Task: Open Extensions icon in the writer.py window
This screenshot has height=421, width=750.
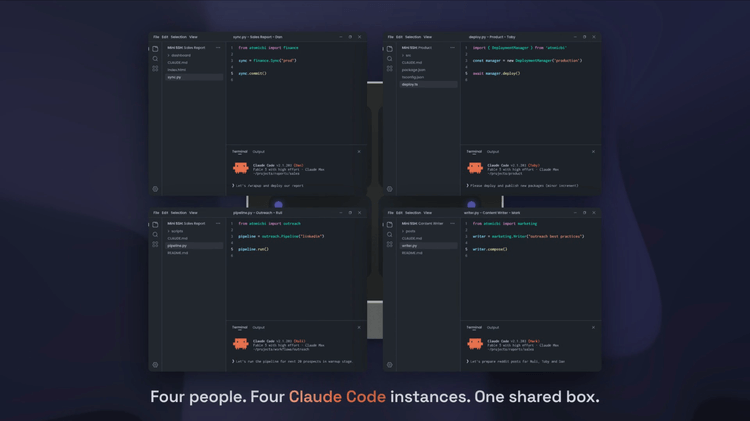Action: click(389, 244)
